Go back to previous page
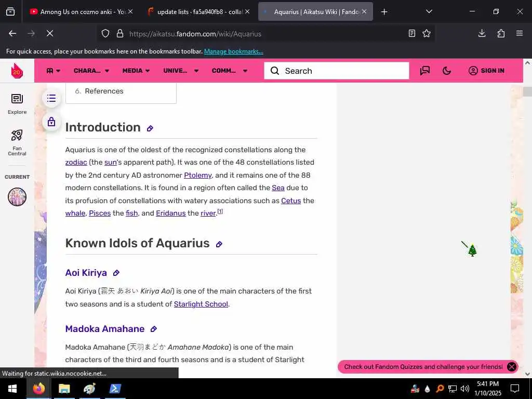The width and height of the screenshot is (532, 399). 12,33
